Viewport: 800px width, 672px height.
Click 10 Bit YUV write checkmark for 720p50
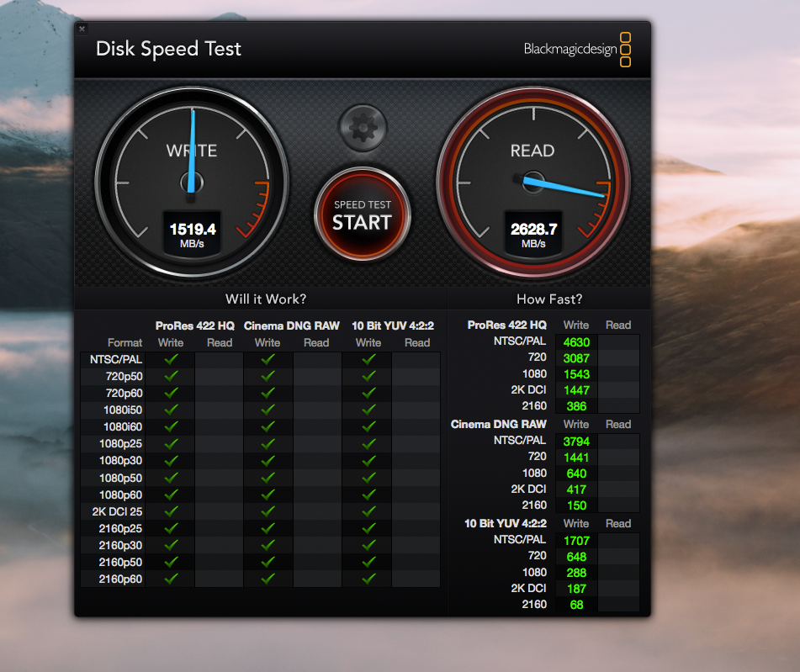(x=369, y=376)
